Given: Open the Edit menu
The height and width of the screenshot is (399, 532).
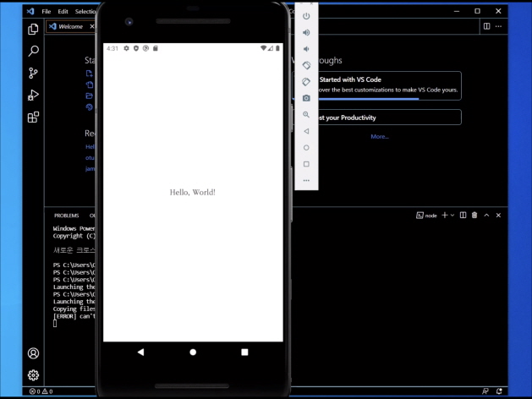Looking at the screenshot, I should pos(63,12).
